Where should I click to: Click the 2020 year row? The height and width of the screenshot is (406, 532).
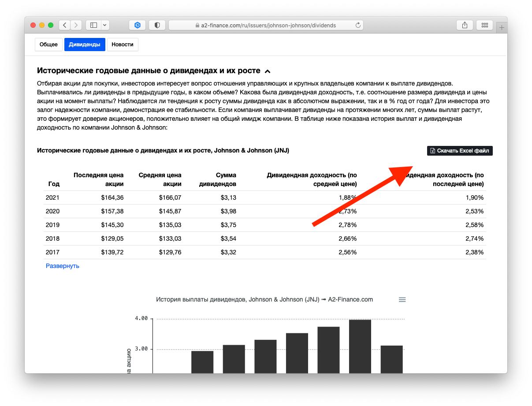click(x=265, y=211)
